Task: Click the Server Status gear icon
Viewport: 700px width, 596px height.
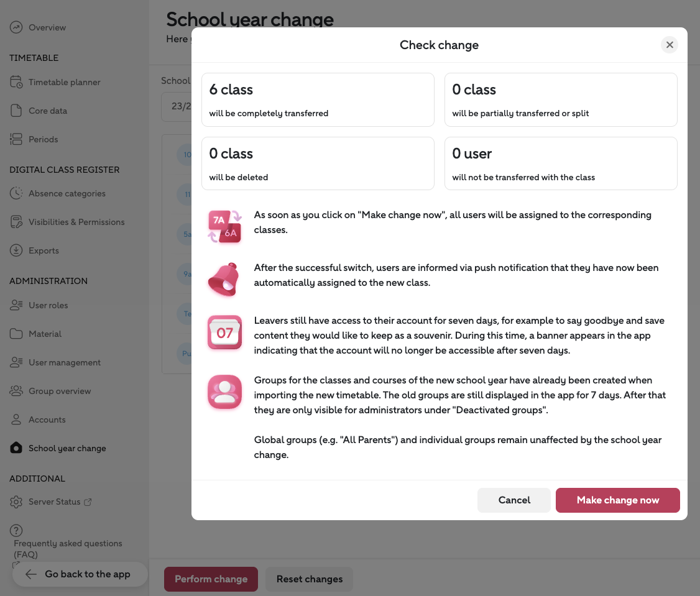Action: (x=16, y=502)
